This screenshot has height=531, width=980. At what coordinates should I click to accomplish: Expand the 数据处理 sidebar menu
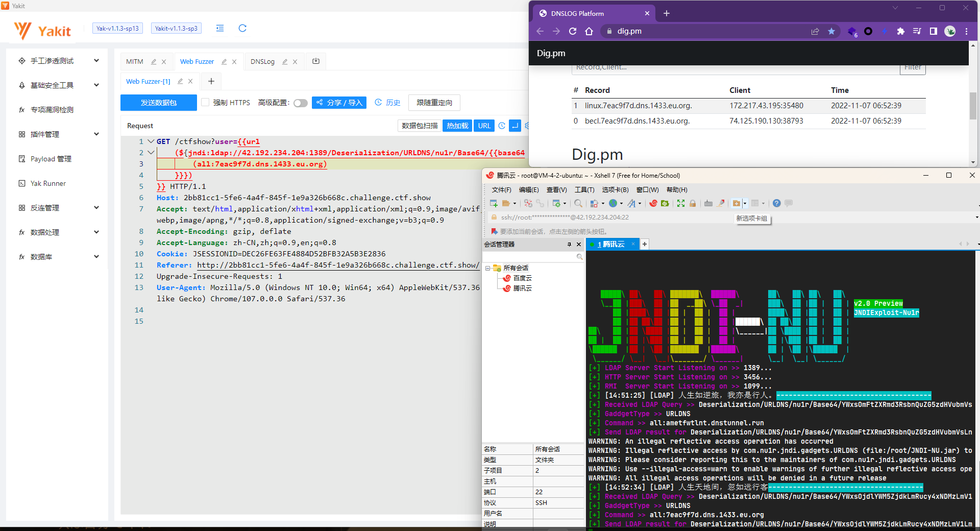tap(96, 232)
